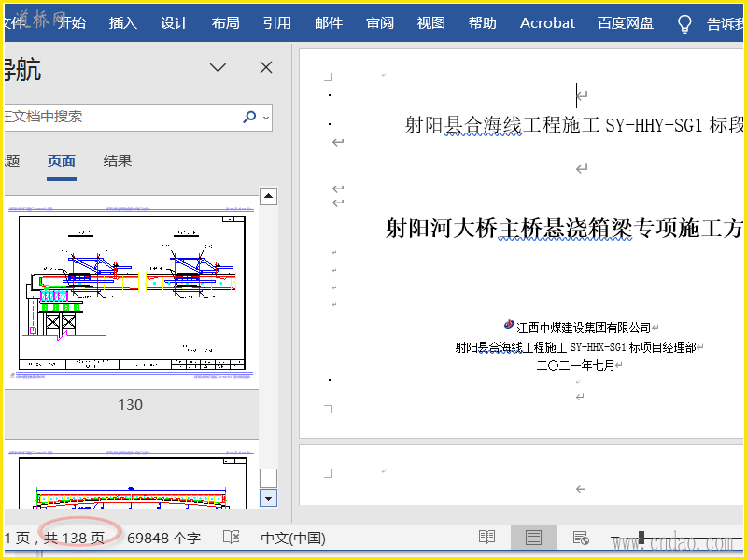Screen dimensions: 747x560
Task: Select Print Layout view icon
Action: coord(533,539)
